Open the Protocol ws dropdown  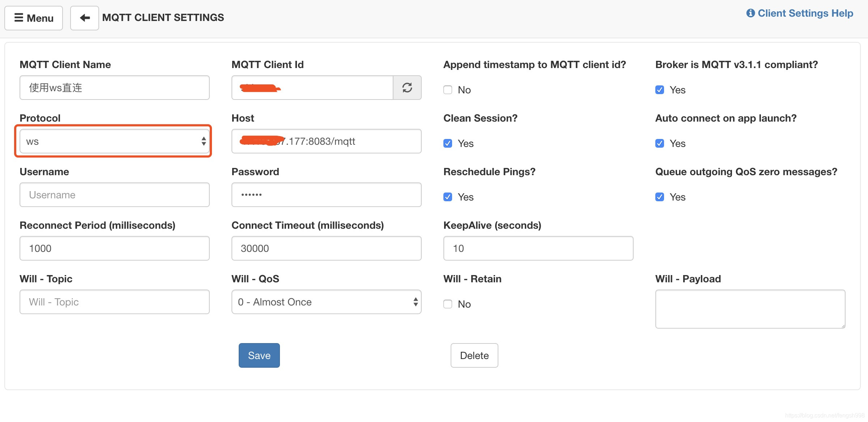(x=114, y=141)
